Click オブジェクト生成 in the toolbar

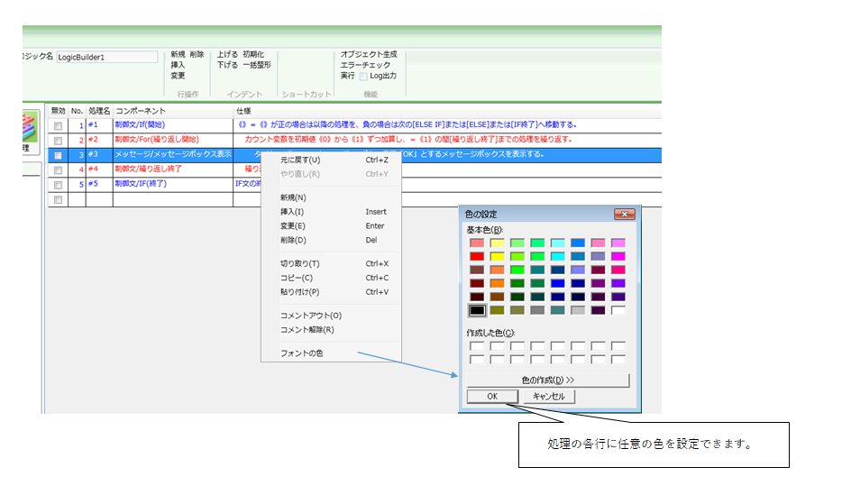click(369, 54)
